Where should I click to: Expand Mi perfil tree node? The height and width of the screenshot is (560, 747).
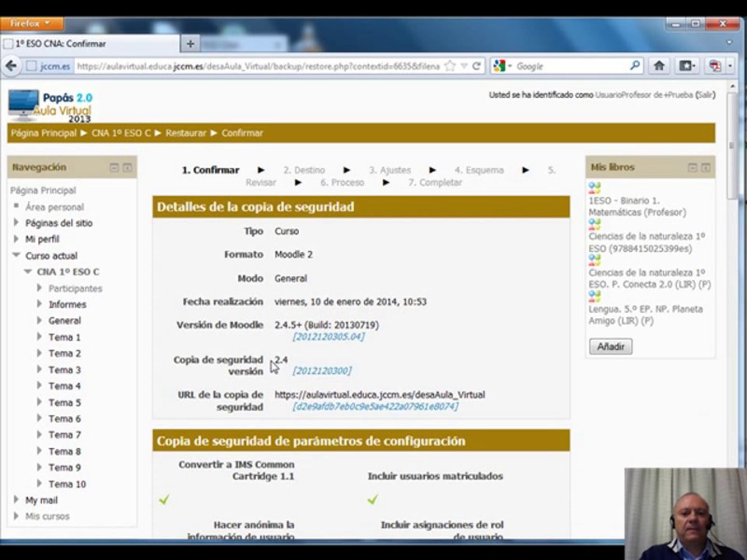point(16,239)
